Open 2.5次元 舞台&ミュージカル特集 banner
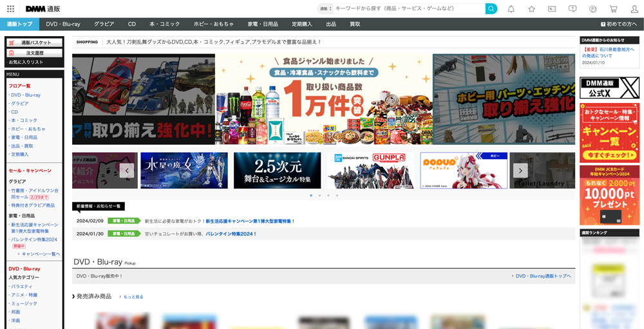644x329 pixels. [277, 171]
